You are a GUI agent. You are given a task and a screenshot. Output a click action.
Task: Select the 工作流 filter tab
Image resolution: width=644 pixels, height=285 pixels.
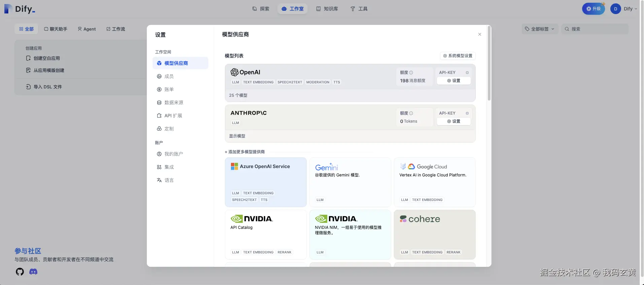[115, 29]
